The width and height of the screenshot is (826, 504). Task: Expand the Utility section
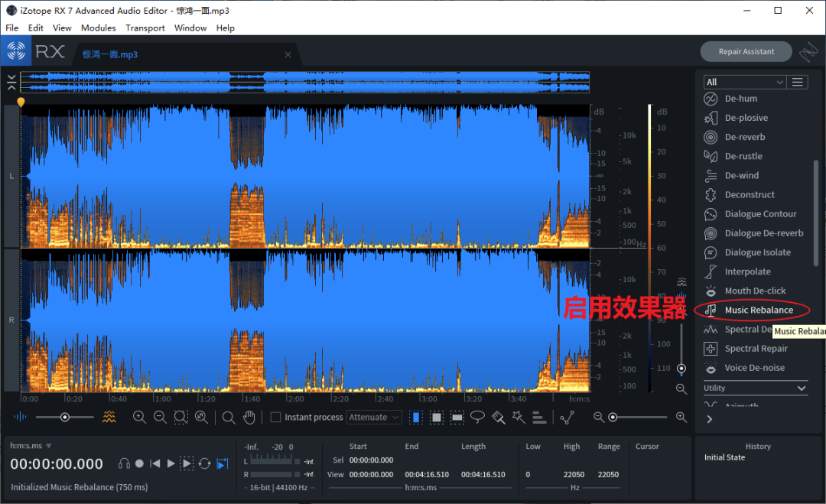755,389
